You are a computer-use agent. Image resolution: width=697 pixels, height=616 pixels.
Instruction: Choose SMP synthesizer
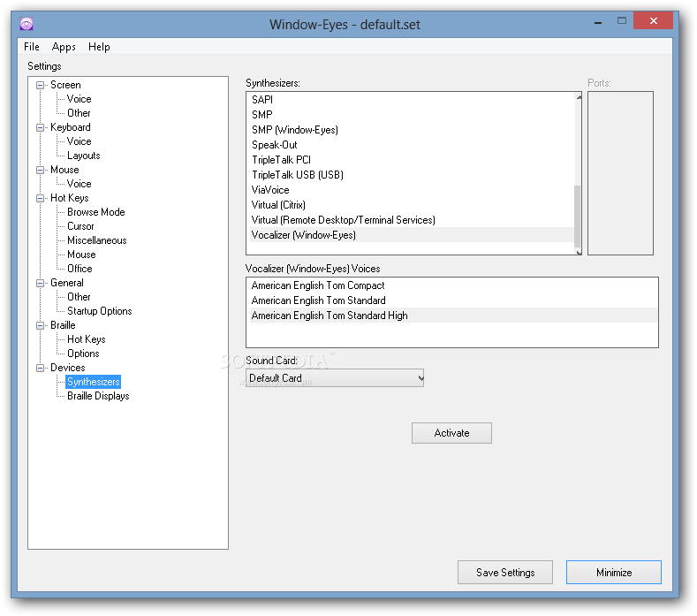(411, 115)
